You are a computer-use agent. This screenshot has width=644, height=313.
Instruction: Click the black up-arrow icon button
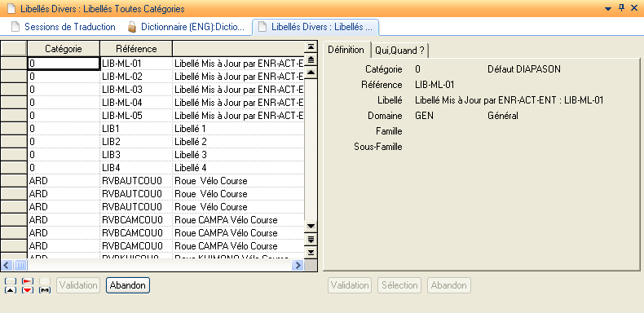[x=11, y=290]
